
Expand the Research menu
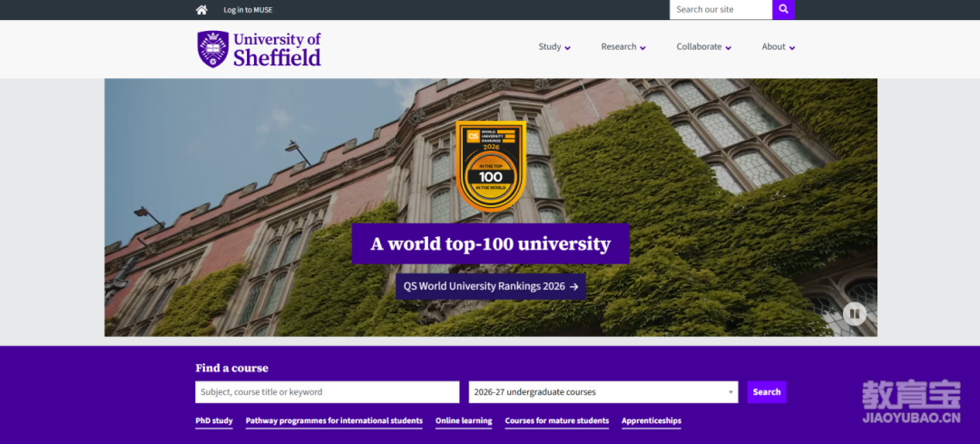coord(623,47)
